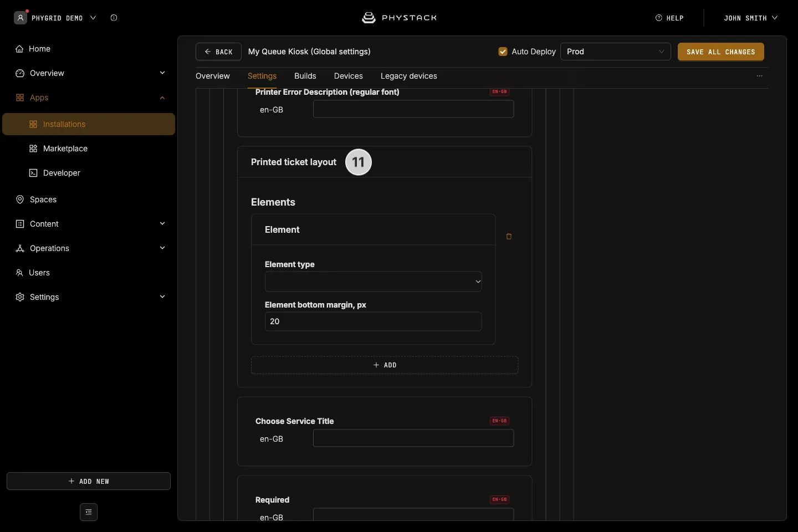Viewport: 798px width, 532px height.
Task: Expand the Settings sidebar chevron
Action: [x=162, y=297]
